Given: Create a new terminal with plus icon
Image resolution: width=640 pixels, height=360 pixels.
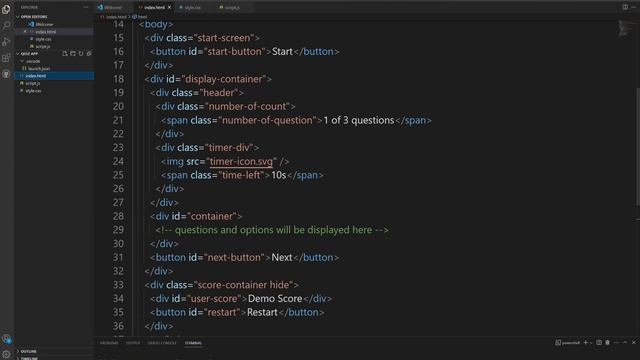Looking at the screenshot, I should coord(585,343).
